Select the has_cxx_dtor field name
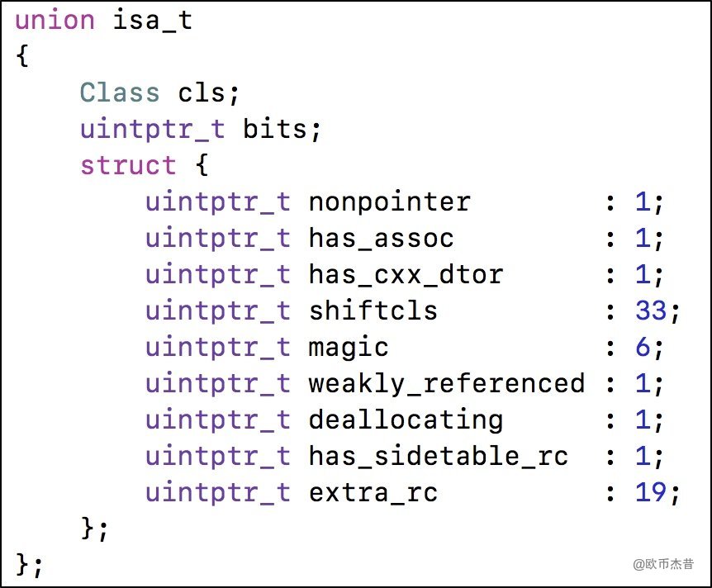The height and width of the screenshot is (588, 712). pos(406,274)
